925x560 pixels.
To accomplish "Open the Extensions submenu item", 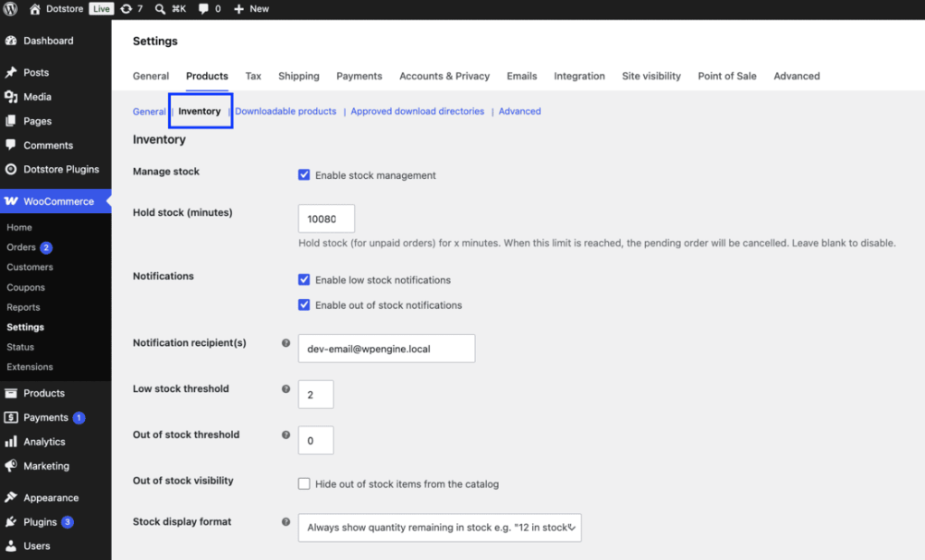I will coord(30,367).
